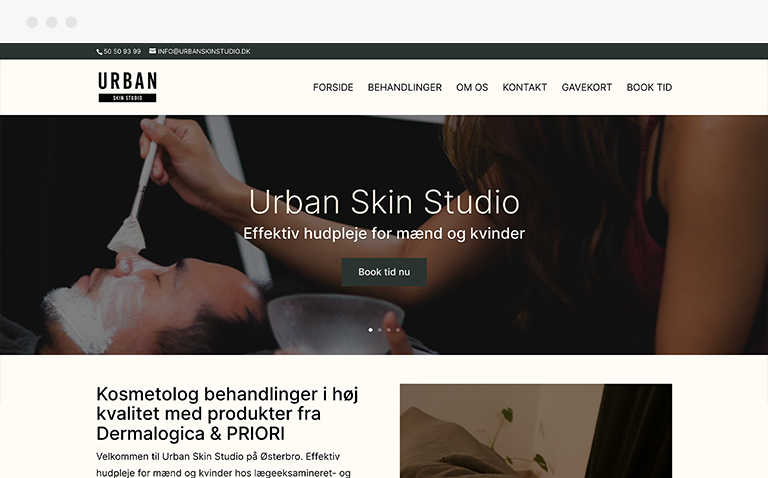Open the Forside menu item
Viewport: 768px width, 478px height.
[333, 87]
